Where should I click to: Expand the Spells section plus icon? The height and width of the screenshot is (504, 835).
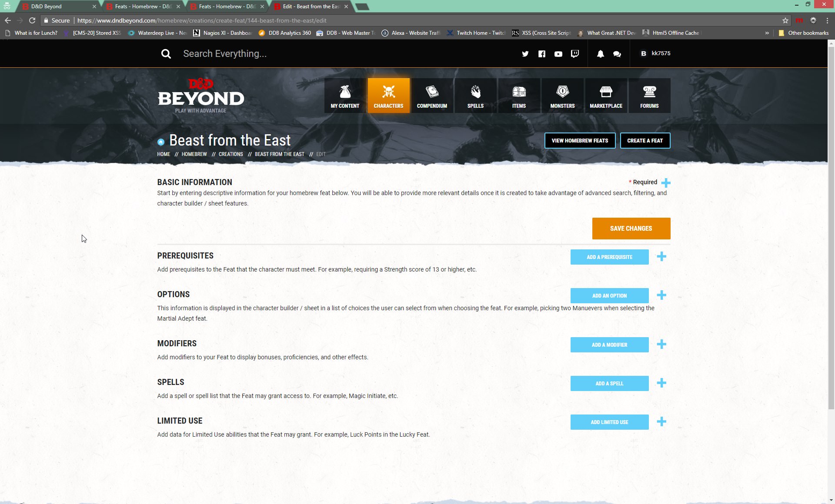[661, 383]
